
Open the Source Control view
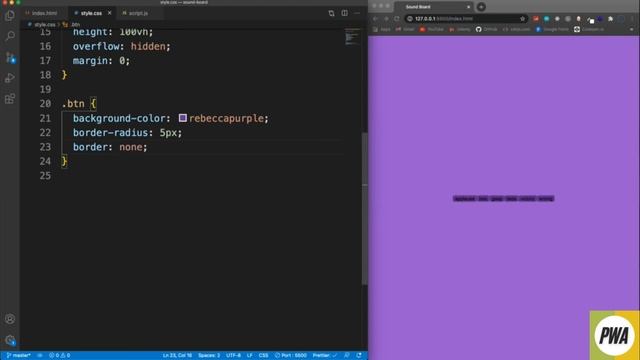[10, 57]
